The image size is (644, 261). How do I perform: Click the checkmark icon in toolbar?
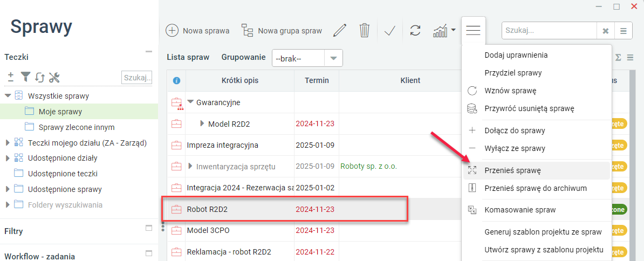(389, 31)
